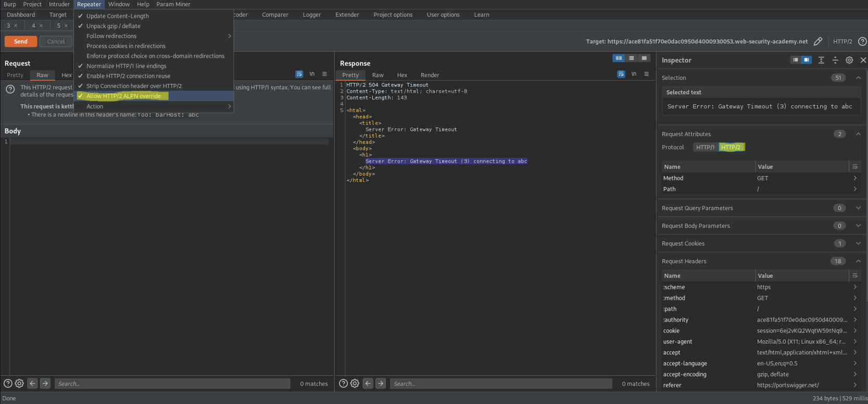Open details chevron for :authority header row
Screen dimensions: 868x404
click(855, 320)
